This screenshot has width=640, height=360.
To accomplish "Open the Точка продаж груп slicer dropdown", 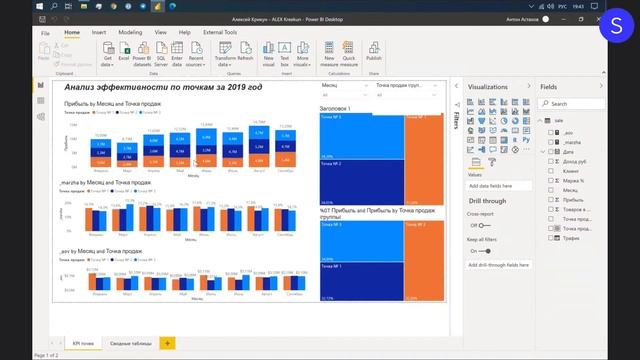I will (434, 95).
